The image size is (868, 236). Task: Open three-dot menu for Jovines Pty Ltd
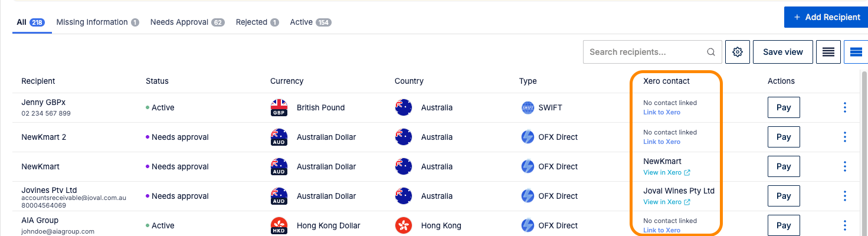[845, 196]
